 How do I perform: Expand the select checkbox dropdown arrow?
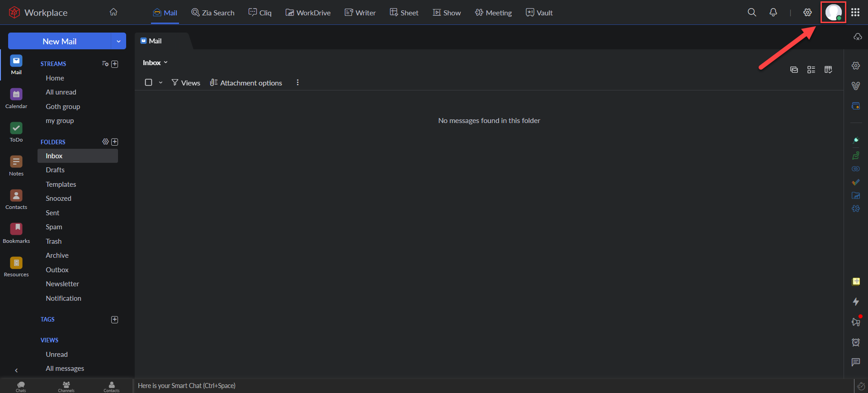160,83
